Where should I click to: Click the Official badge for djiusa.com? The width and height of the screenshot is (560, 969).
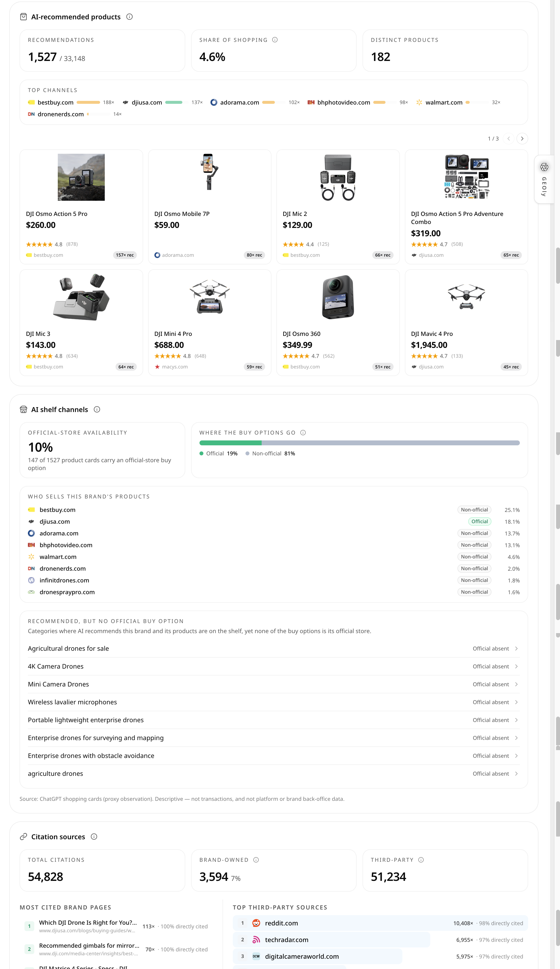click(x=479, y=521)
